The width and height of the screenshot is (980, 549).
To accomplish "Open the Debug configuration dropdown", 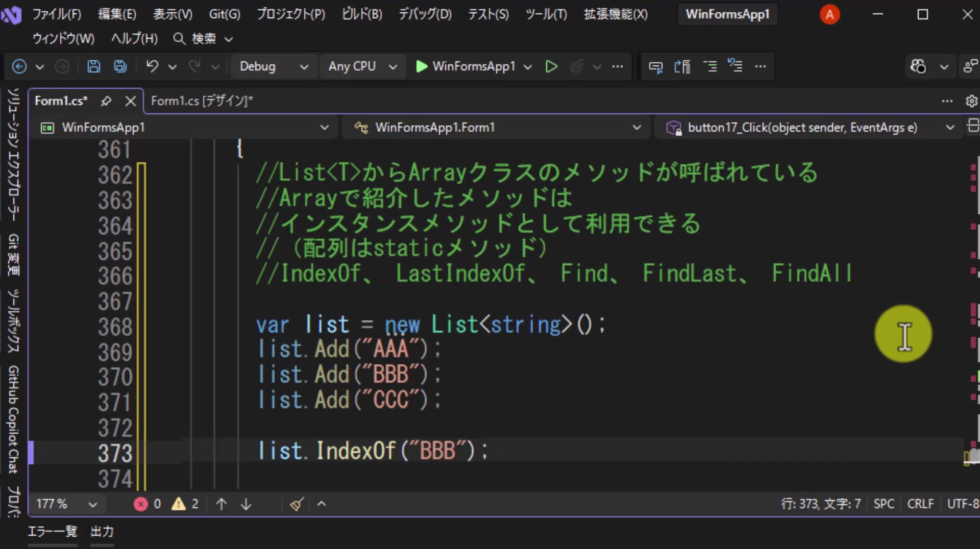I will [274, 66].
